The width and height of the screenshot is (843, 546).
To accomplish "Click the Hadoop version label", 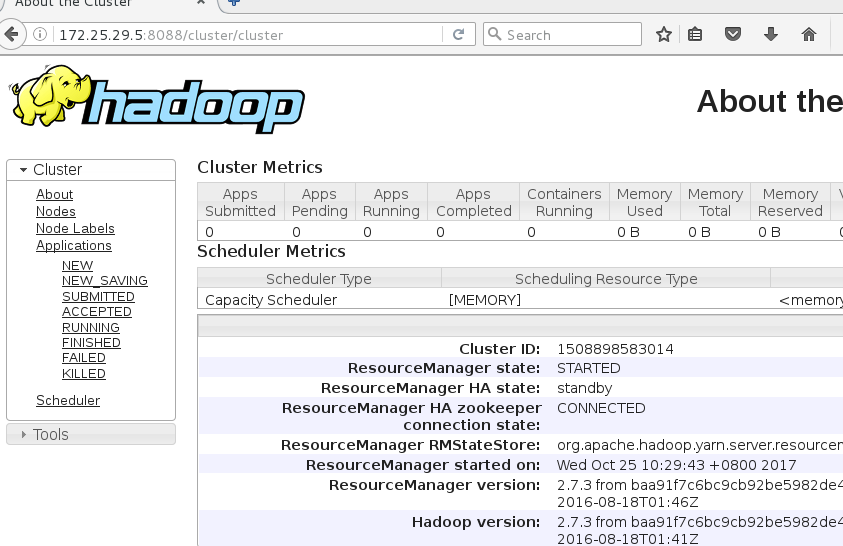I will tap(476, 522).
